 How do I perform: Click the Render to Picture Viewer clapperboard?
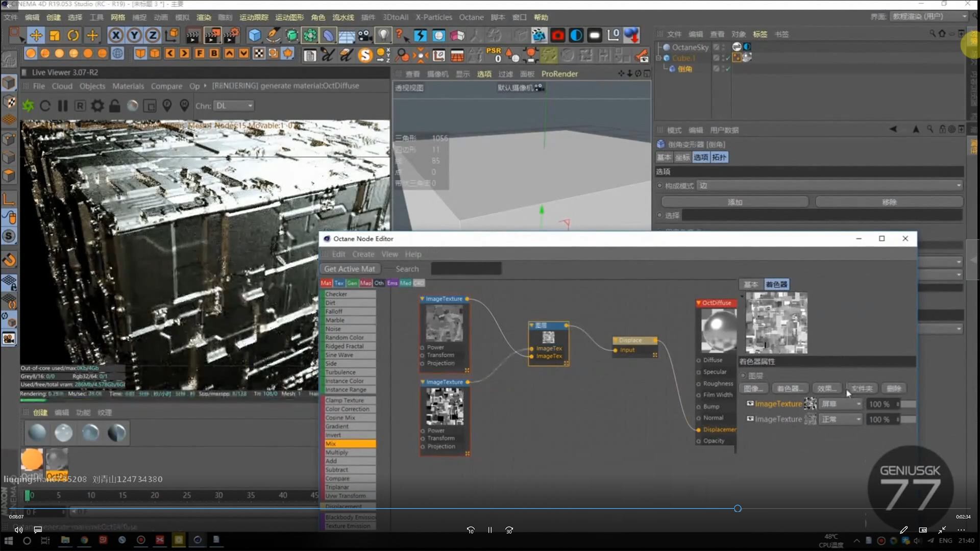pos(212,35)
